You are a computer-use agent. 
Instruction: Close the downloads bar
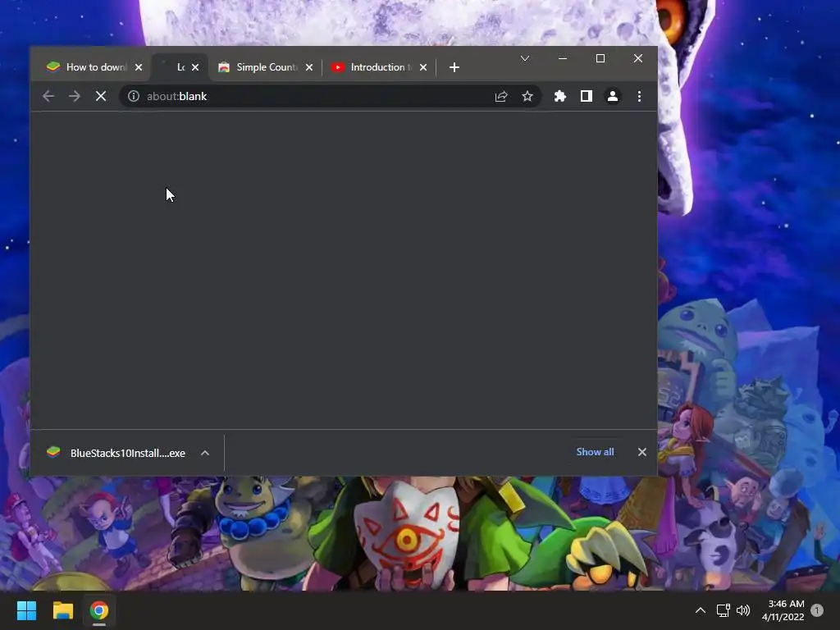[642, 452]
